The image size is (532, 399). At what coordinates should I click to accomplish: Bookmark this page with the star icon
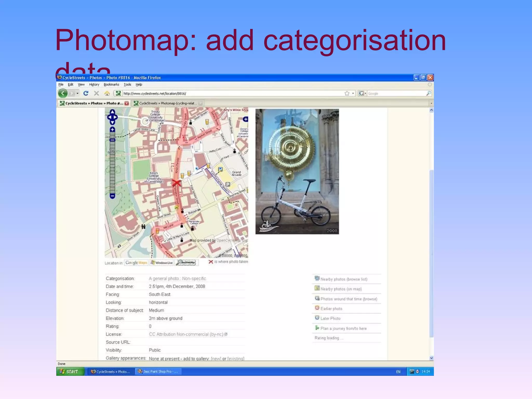[x=347, y=93]
